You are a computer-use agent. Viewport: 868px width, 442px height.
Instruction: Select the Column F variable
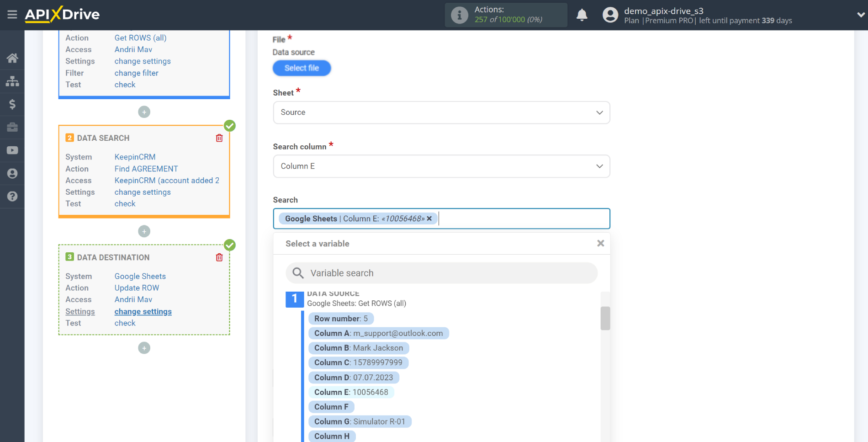331,407
